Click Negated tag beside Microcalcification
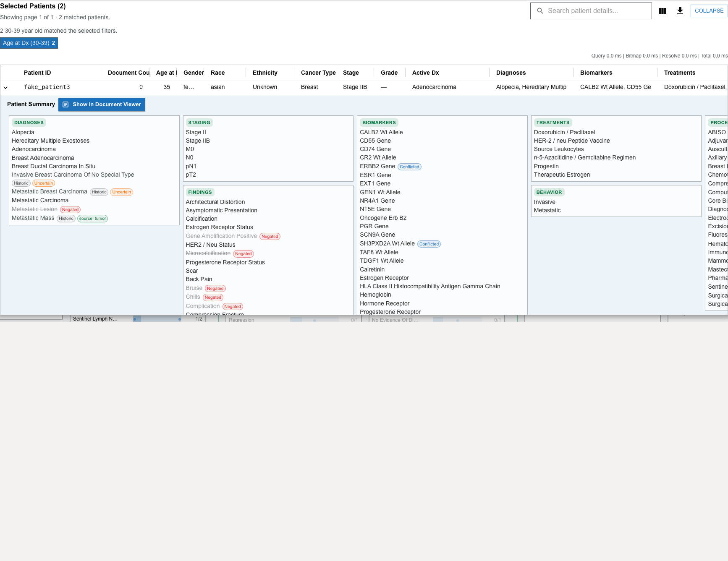The image size is (728, 561). [244, 254]
